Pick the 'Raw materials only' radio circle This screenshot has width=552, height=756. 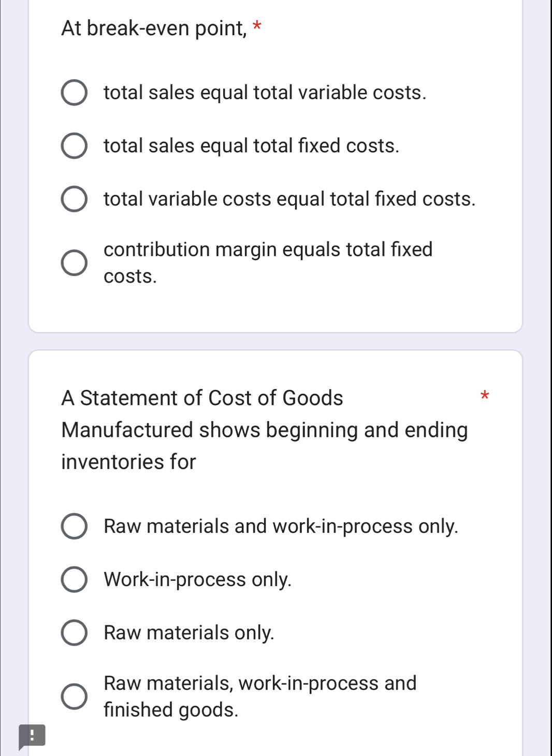[74, 633]
